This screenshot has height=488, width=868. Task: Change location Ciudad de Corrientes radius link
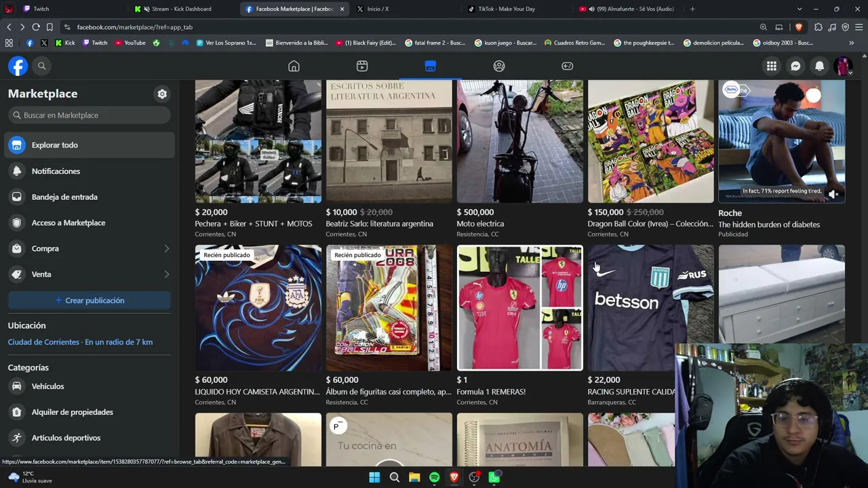point(80,342)
